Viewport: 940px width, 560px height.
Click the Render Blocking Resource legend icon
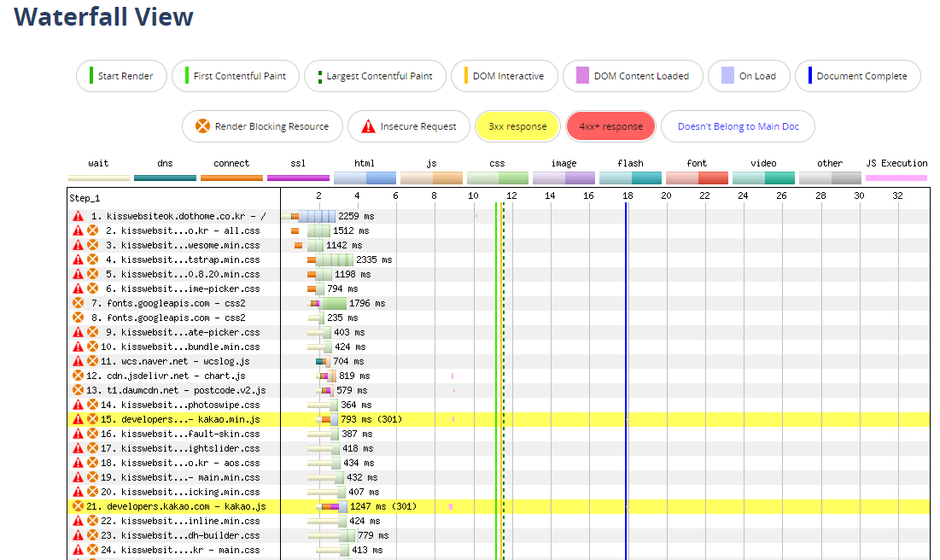pos(202,126)
